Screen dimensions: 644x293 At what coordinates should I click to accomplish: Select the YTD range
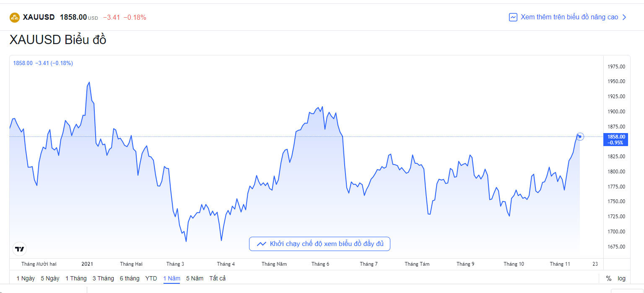click(151, 278)
